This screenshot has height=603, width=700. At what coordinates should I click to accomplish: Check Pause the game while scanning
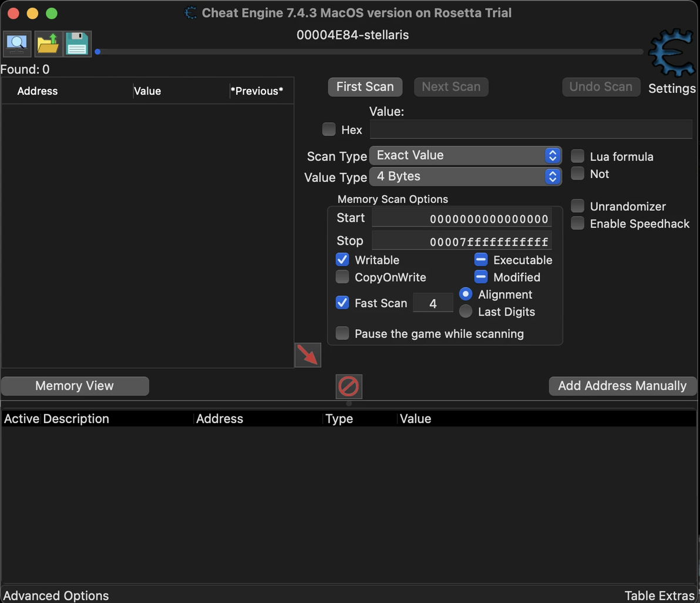tap(342, 333)
